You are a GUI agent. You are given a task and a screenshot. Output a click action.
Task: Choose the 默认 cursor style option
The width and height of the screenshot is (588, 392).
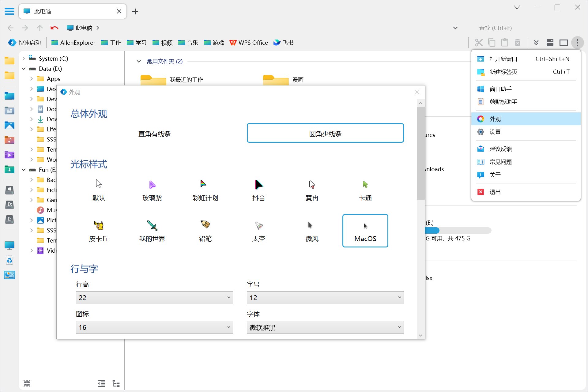click(99, 190)
